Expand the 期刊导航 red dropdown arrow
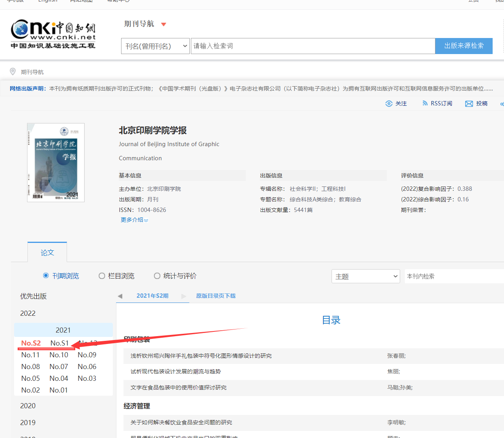This screenshot has width=504, height=438. coord(164,24)
